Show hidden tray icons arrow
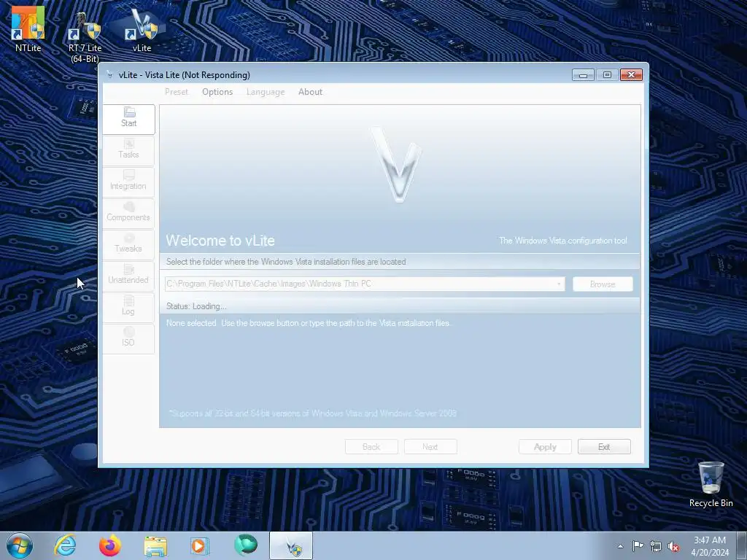The image size is (747, 560). click(x=620, y=546)
